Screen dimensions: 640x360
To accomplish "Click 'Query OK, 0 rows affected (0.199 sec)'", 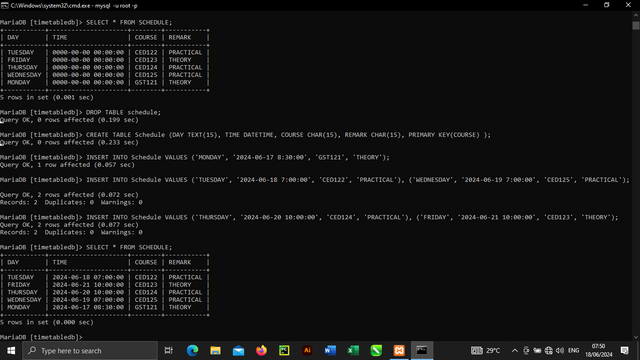I will tap(69, 120).
